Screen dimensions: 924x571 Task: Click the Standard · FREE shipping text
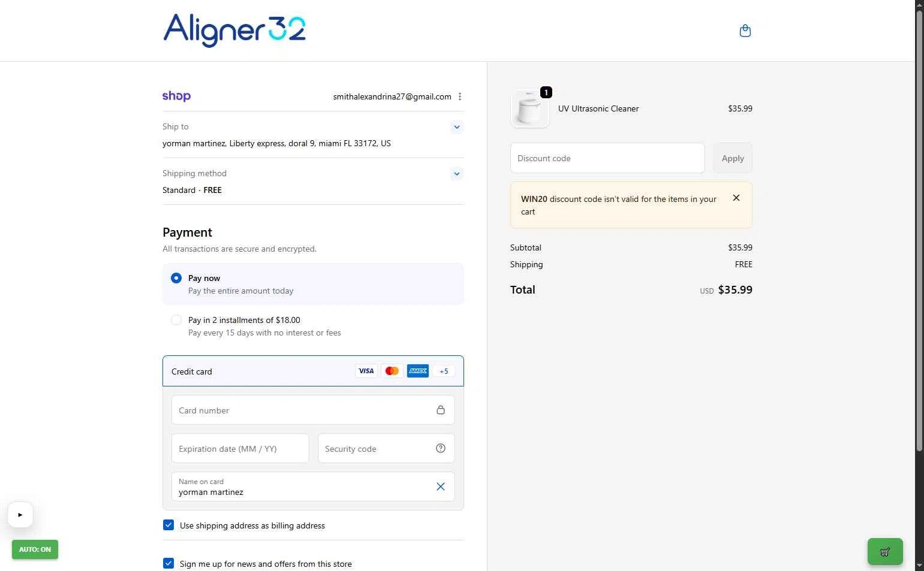click(192, 190)
